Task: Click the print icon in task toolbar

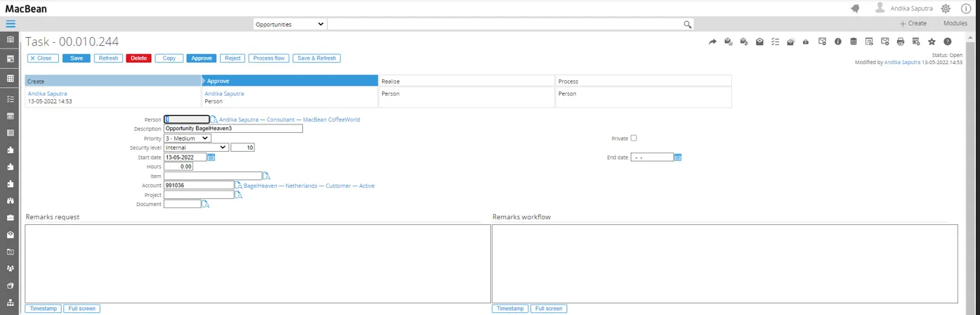Action: coord(901,42)
